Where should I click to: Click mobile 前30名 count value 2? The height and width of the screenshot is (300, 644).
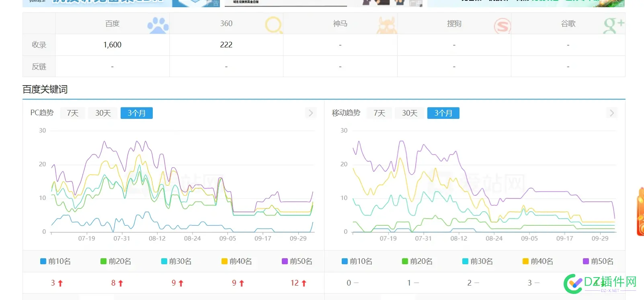pyautogui.click(x=470, y=283)
